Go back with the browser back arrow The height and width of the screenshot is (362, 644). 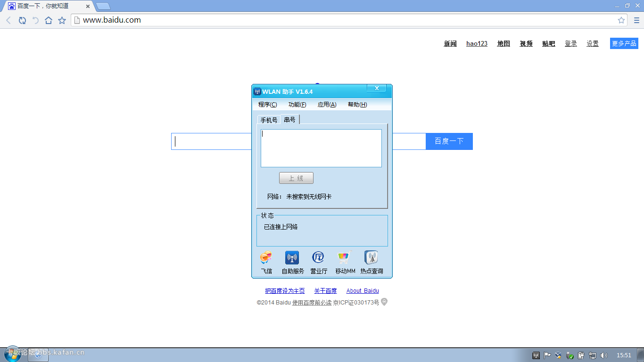[x=8, y=20]
